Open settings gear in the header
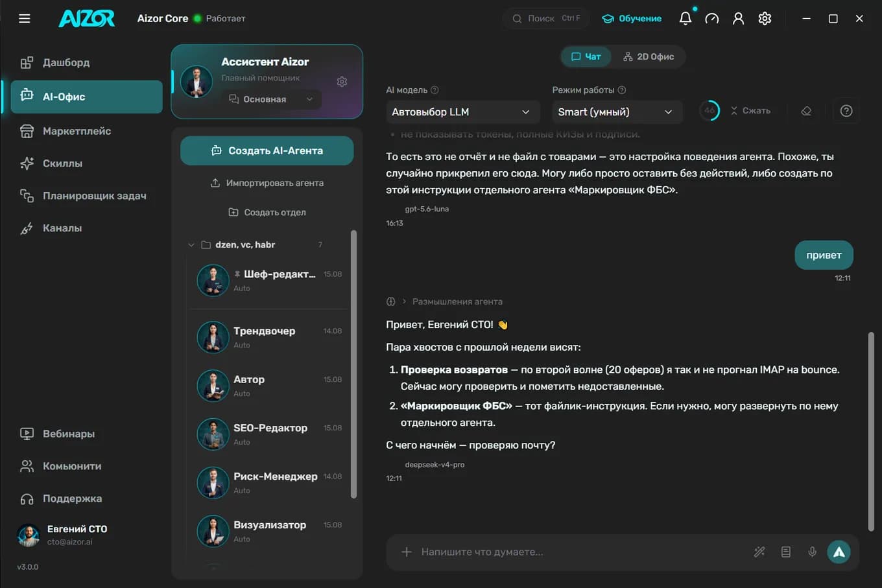Screen dimensions: 882x588 (x=765, y=19)
